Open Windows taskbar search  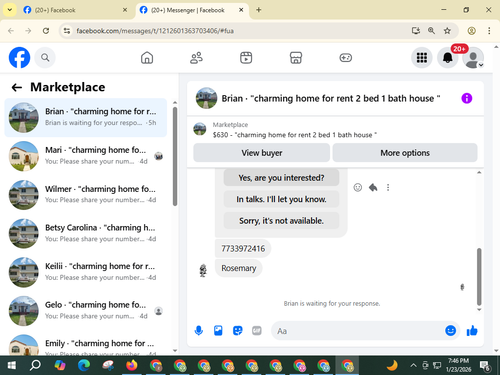[35, 366]
